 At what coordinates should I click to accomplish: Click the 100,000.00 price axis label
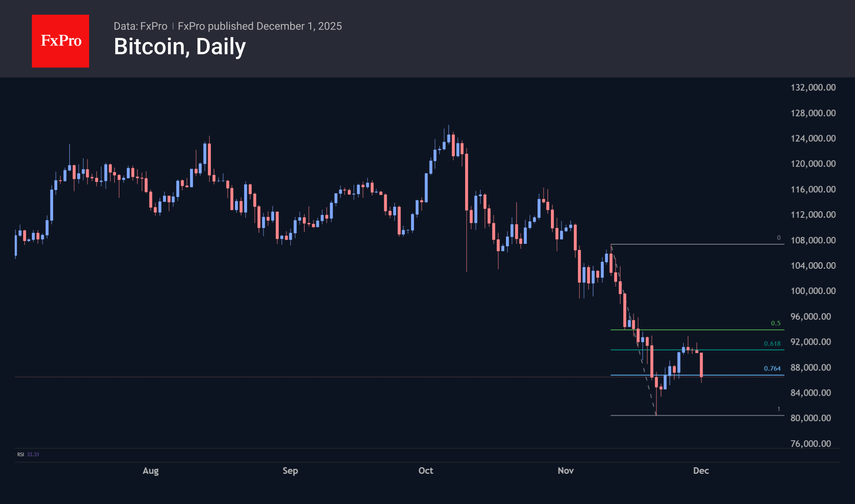813,291
